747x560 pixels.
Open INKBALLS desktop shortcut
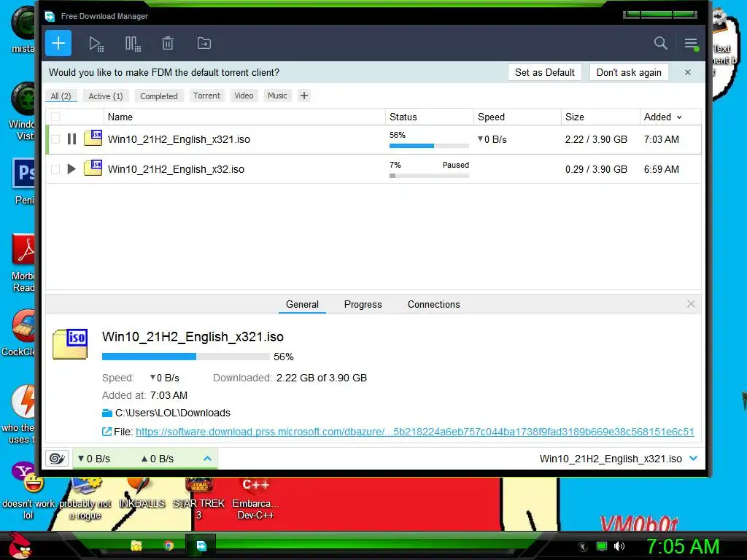(x=142, y=494)
